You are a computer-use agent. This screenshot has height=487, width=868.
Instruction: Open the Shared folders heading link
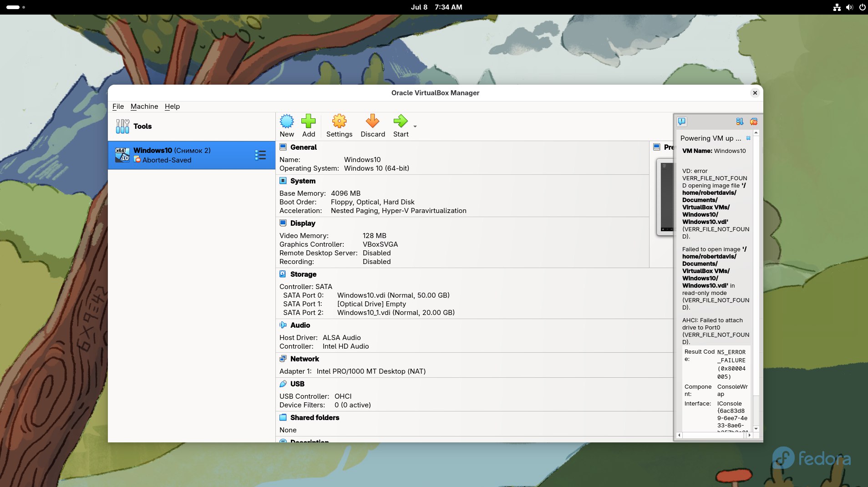(315, 417)
